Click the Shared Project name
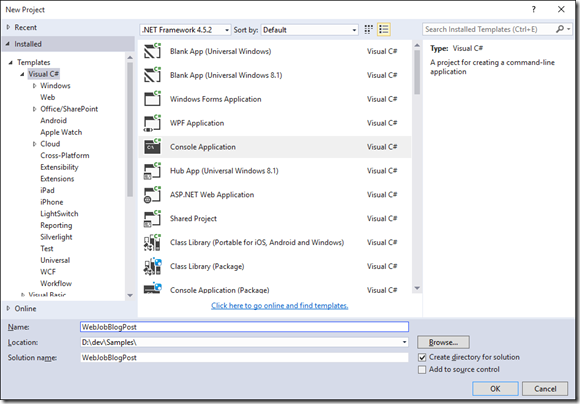 (193, 219)
